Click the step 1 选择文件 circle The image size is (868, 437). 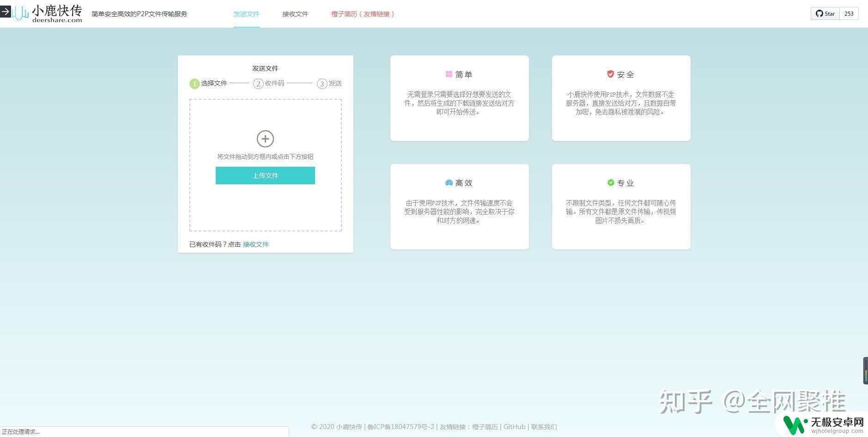[x=194, y=84]
